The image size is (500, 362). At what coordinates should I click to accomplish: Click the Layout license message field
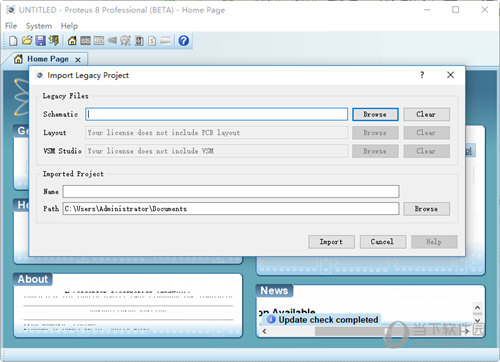(217, 133)
